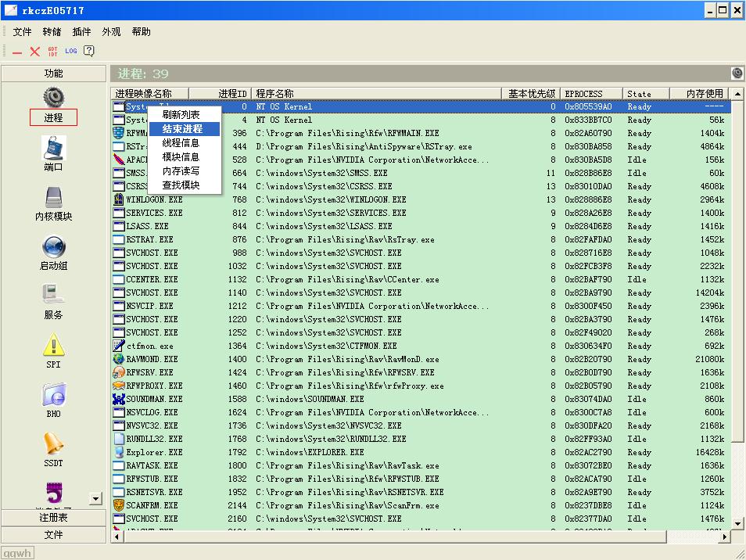
Task: Open the 外观 menu
Action: [111, 32]
